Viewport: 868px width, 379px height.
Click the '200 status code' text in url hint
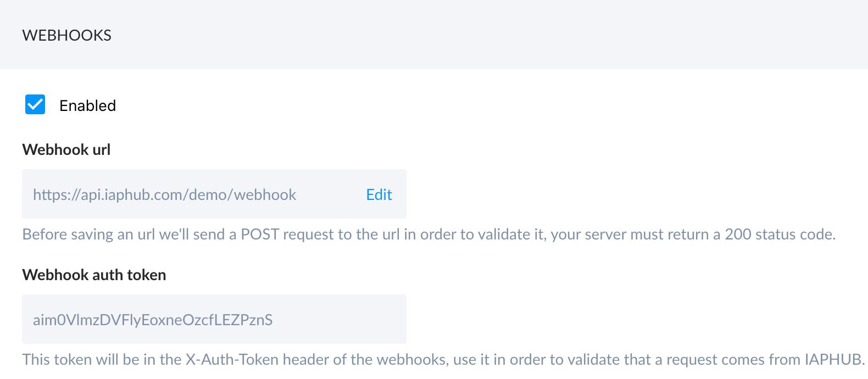pyautogui.click(x=779, y=235)
